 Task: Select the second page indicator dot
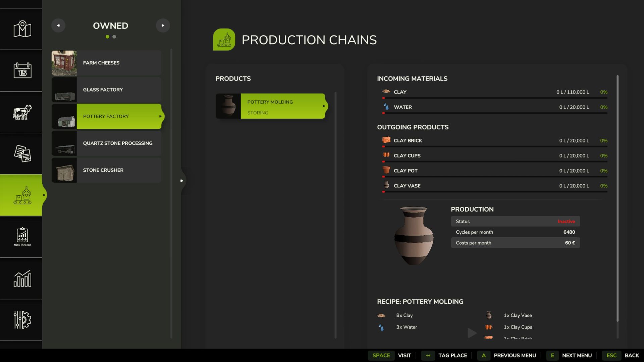tap(114, 37)
